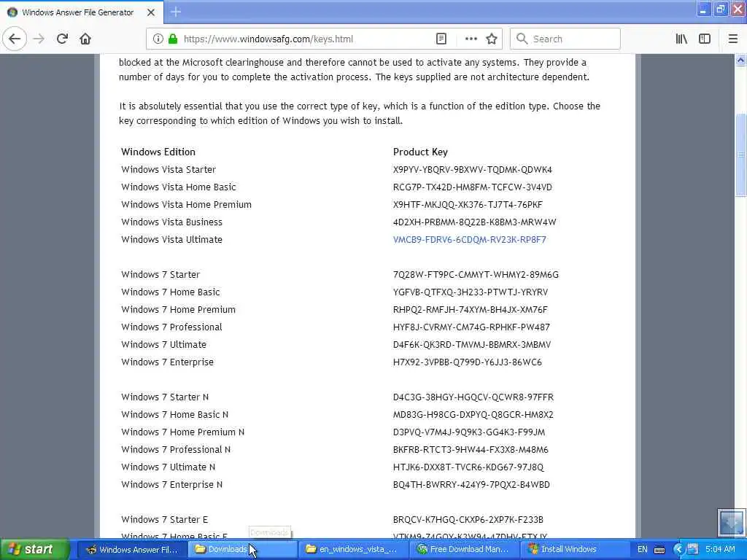Show sidebars using toolbar icon
The image size is (747, 560).
[705, 39]
